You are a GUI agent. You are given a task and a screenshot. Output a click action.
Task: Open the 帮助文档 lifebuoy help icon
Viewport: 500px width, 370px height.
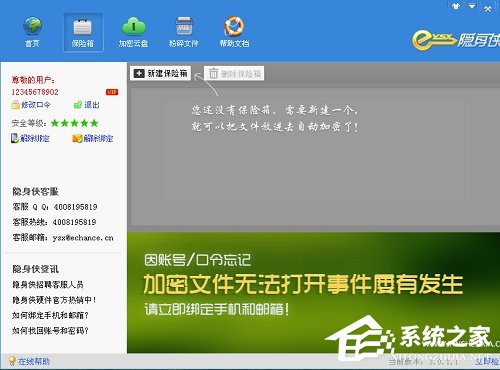(234, 33)
